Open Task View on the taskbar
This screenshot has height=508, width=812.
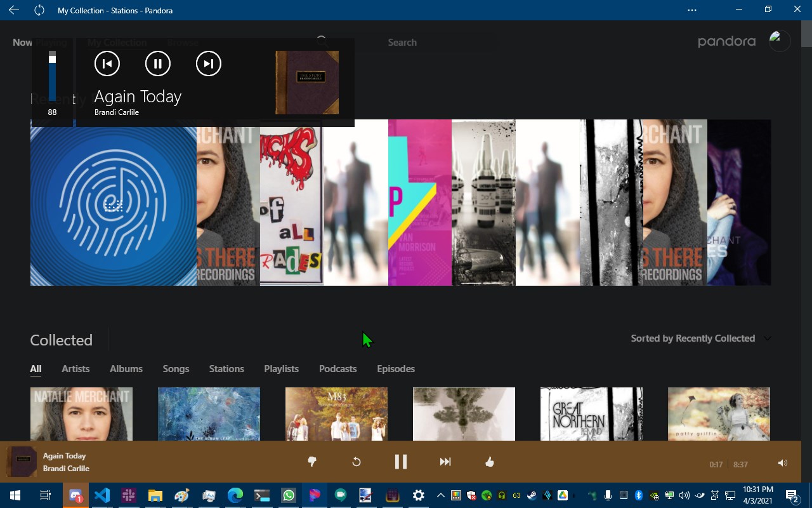click(45, 495)
